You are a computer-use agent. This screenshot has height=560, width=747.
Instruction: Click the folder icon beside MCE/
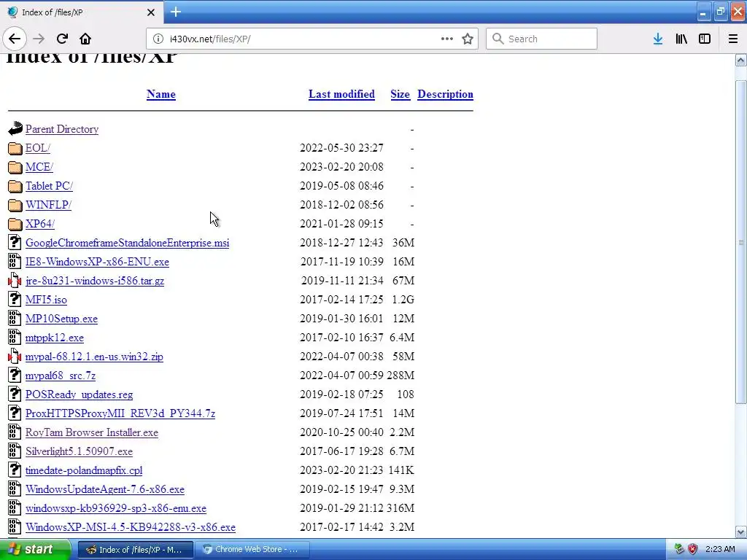(15, 168)
